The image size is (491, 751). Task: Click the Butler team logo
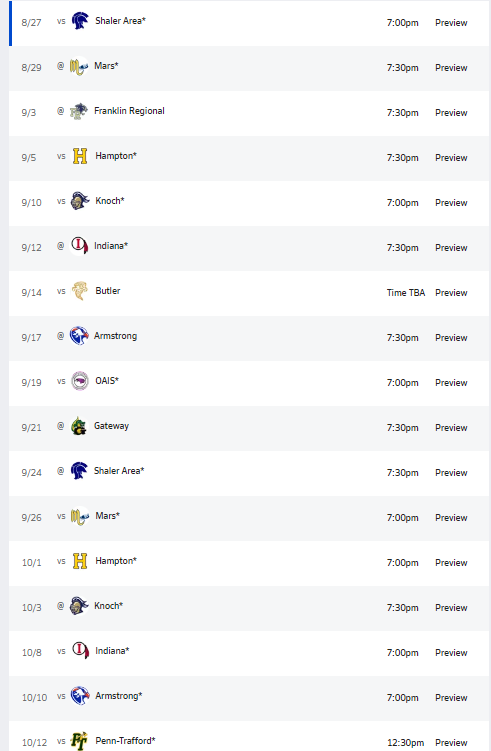click(x=80, y=291)
